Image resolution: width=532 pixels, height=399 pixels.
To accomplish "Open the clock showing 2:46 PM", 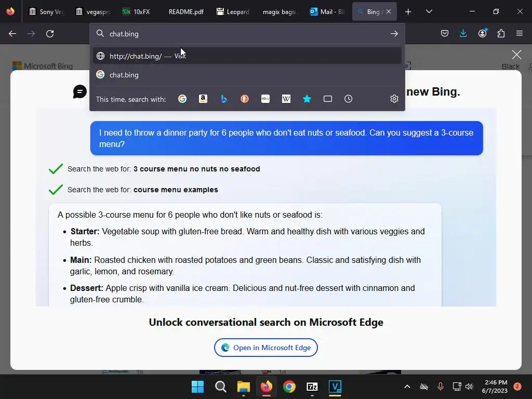I will 495,387.
